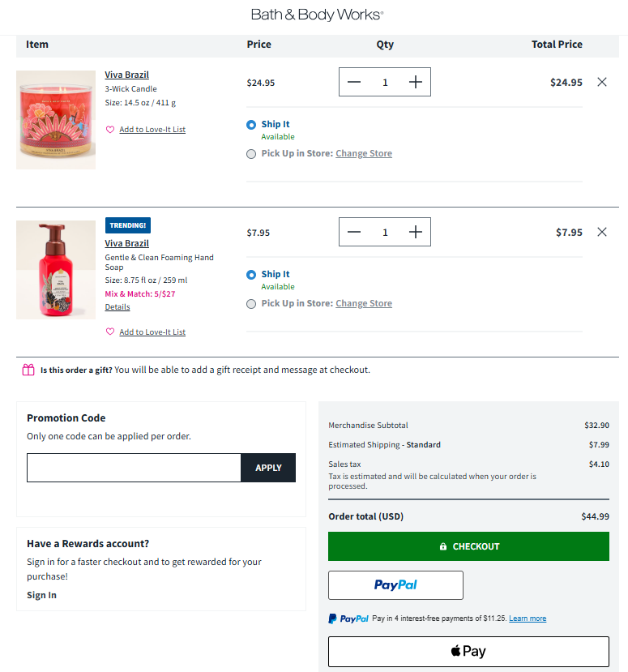Image resolution: width=628 pixels, height=672 pixels.
Task: Remove the foaming hand soap with the X icon
Action: pyautogui.click(x=602, y=232)
